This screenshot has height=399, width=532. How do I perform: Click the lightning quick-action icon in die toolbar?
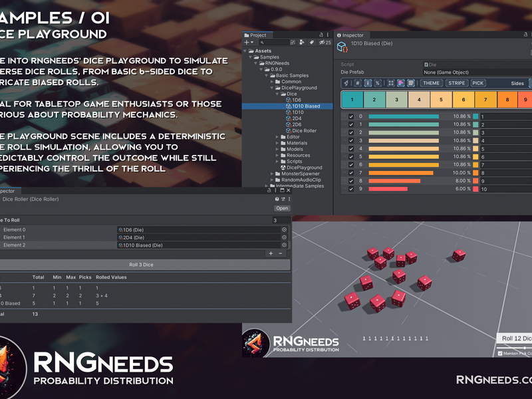point(346,83)
